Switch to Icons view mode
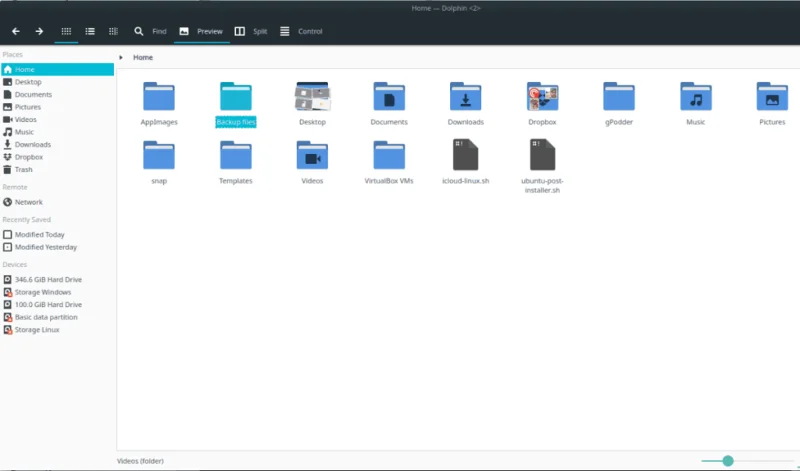Image resolution: width=800 pixels, height=471 pixels. coord(66,31)
